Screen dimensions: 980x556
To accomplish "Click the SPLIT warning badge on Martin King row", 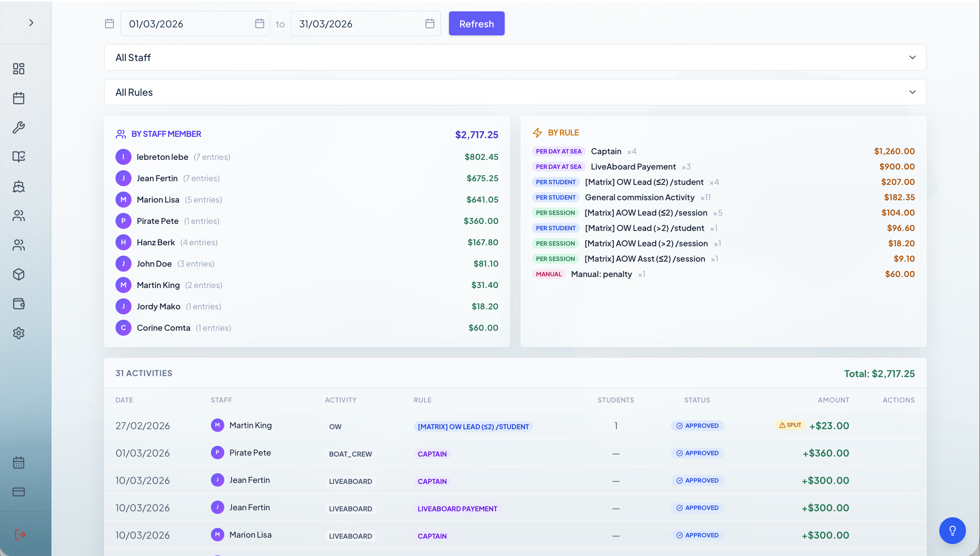I will pos(790,425).
